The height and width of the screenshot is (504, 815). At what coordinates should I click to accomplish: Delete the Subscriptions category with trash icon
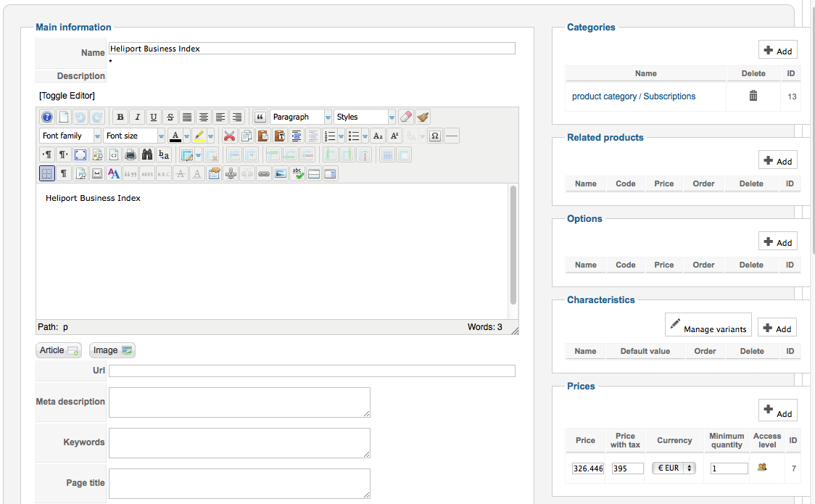click(x=753, y=96)
